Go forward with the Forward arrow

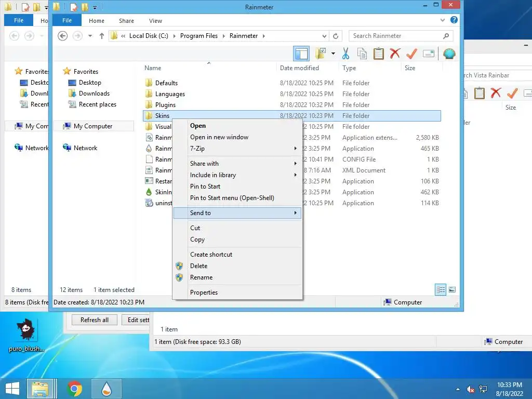(78, 36)
